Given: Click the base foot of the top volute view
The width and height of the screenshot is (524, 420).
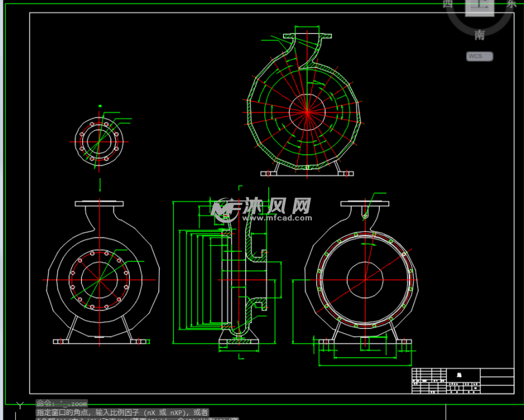Looking at the screenshot, I should 307,172.
